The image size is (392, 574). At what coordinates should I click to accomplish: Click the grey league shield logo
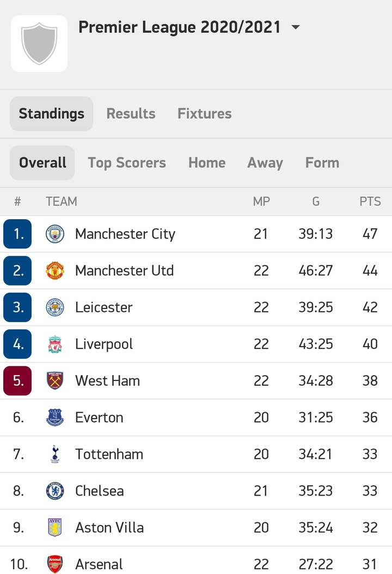tap(39, 44)
